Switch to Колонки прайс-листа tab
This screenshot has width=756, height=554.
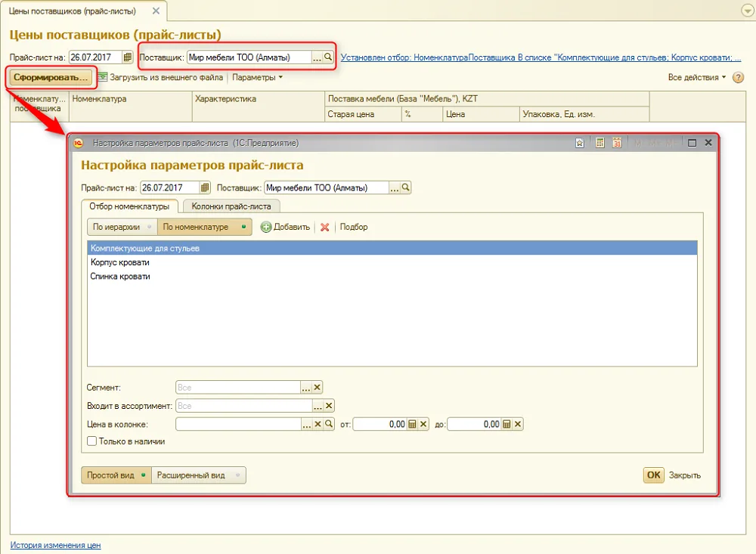pyautogui.click(x=231, y=206)
